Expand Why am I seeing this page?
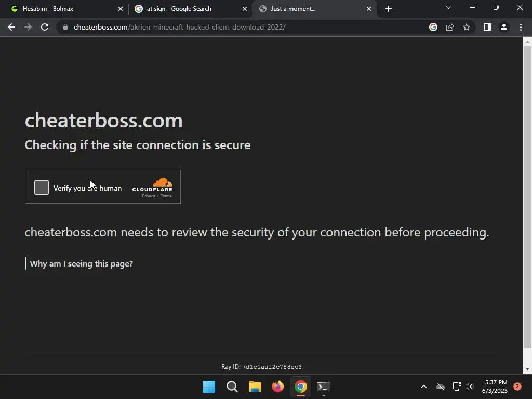This screenshot has height=399, width=532. 82,263
